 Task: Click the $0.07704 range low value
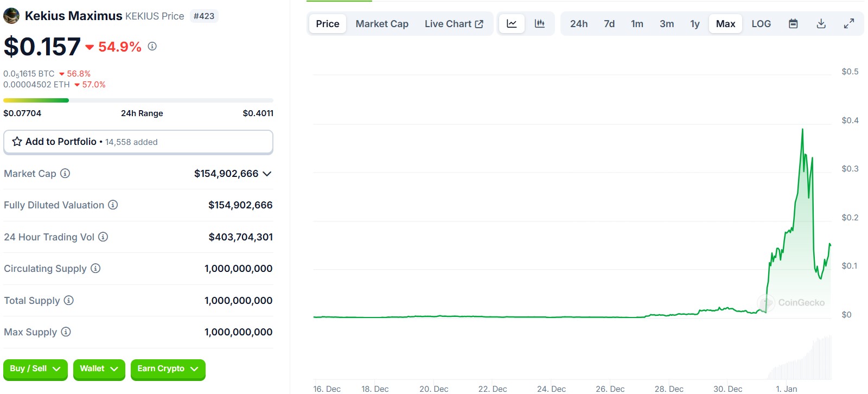click(x=22, y=113)
